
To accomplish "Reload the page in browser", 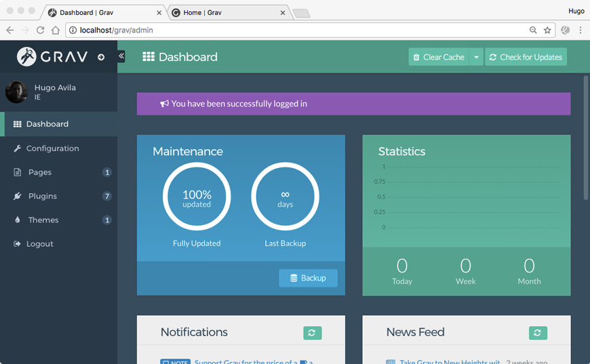I will (x=41, y=30).
